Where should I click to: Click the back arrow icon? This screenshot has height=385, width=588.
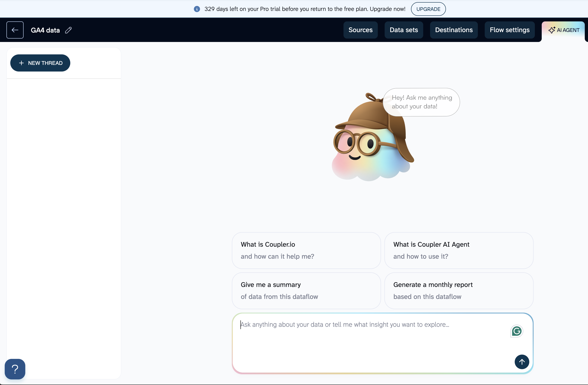click(15, 30)
